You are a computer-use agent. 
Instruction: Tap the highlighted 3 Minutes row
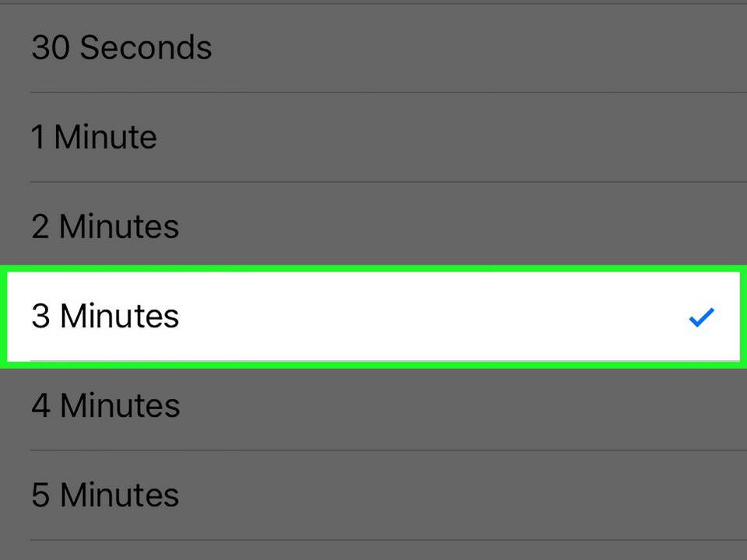pos(373,316)
